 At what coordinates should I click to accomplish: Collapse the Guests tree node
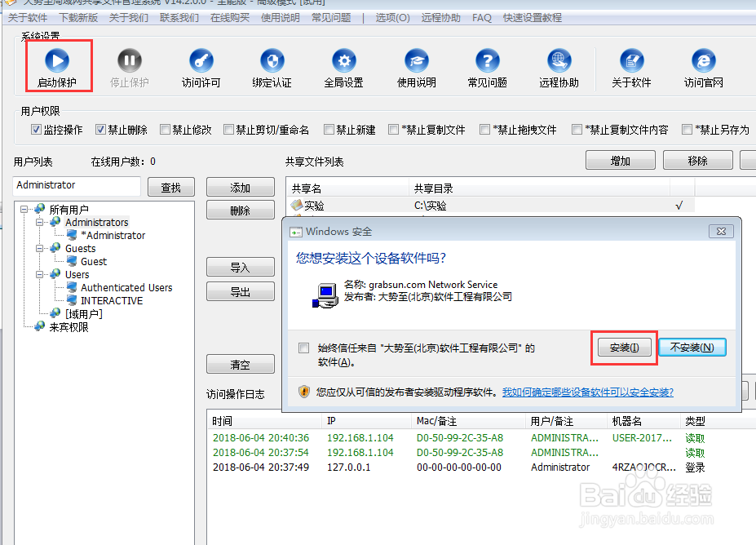point(39,248)
